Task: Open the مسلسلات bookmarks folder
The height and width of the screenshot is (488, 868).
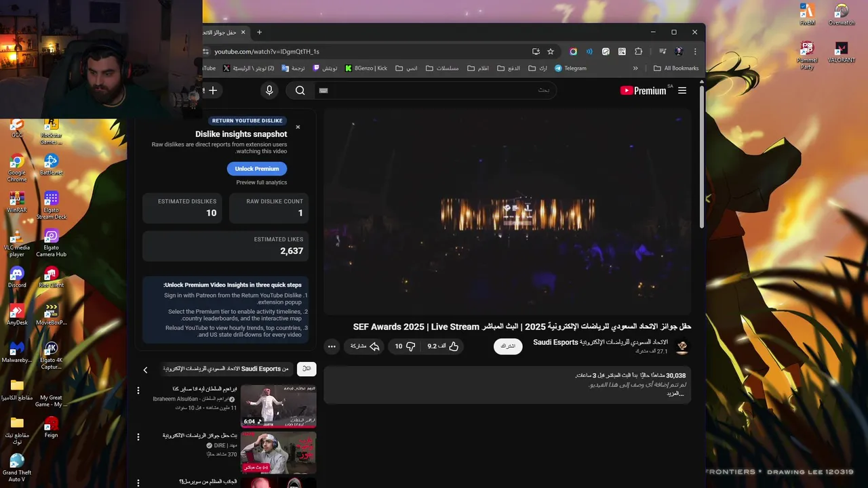Action: [x=442, y=68]
